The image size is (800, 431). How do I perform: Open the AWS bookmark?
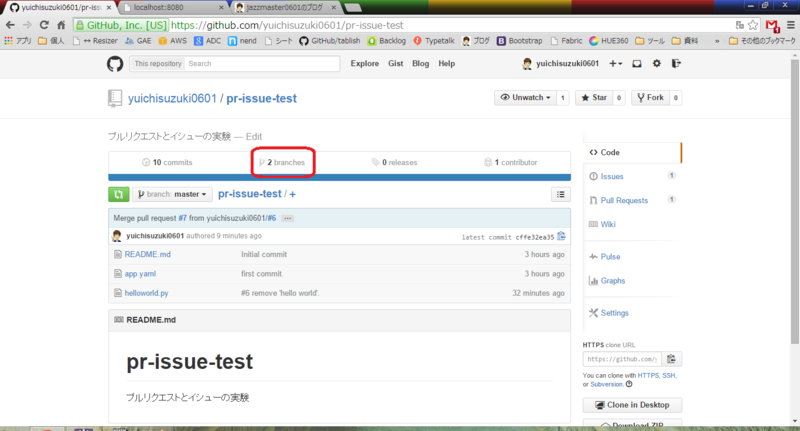[x=172, y=41]
